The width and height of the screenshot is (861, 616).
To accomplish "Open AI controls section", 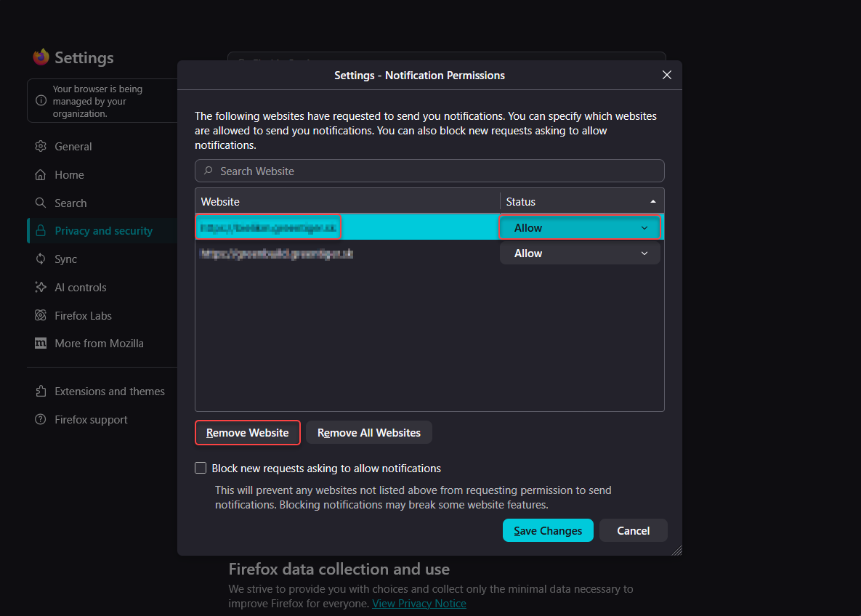I will tap(80, 287).
